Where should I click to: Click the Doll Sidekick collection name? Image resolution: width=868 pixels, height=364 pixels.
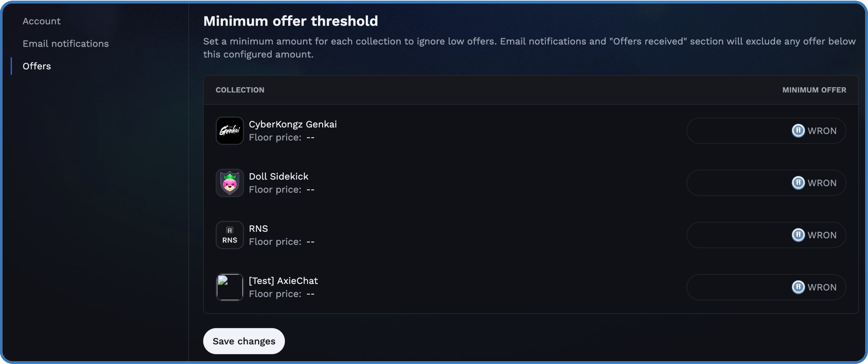point(279,177)
